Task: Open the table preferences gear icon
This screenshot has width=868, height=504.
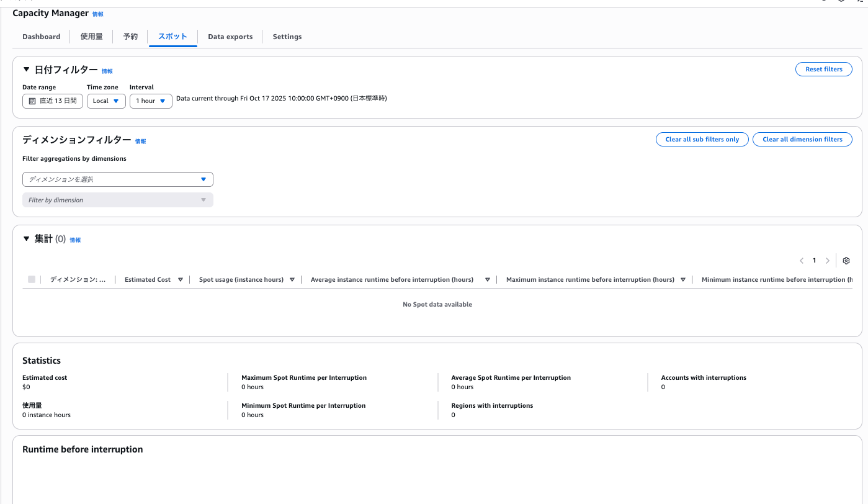Action: [x=846, y=261]
